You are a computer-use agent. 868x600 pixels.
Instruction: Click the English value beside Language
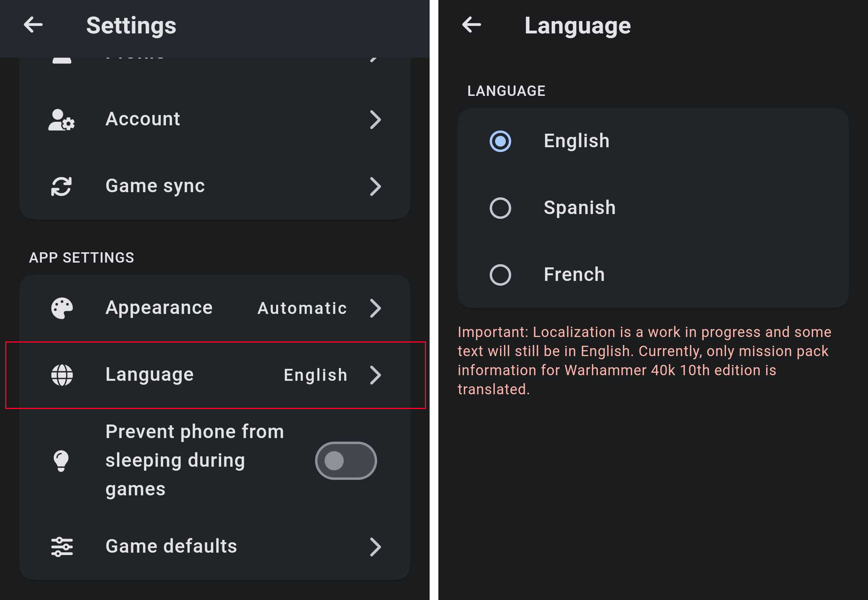click(x=315, y=375)
